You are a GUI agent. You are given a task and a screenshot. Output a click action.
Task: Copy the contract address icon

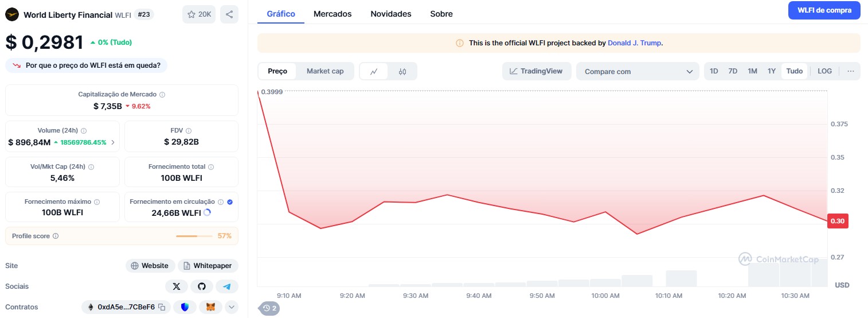click(162, 307)
